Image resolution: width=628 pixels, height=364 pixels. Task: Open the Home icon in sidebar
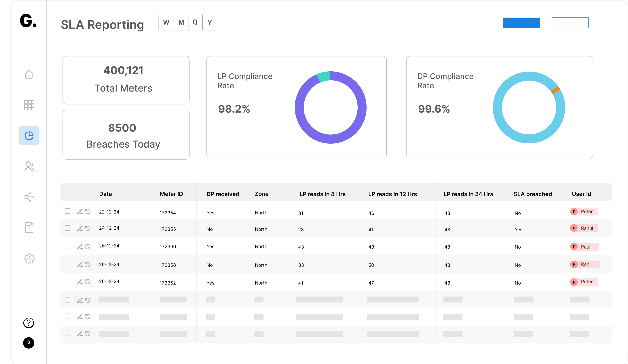point(29,74)
